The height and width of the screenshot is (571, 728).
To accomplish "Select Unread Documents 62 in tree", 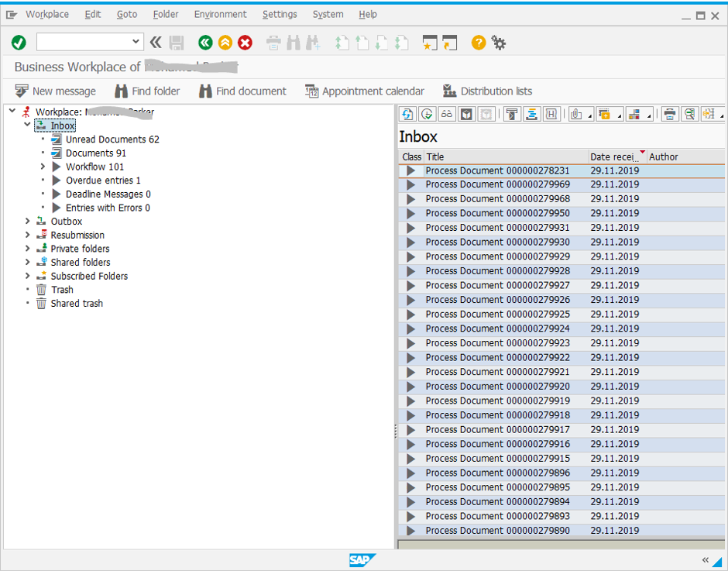I will click(112, 139).
